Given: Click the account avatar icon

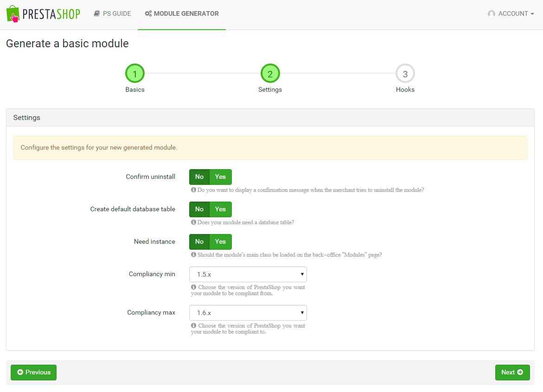Looking at the screenshot, I should click(492, 13).
